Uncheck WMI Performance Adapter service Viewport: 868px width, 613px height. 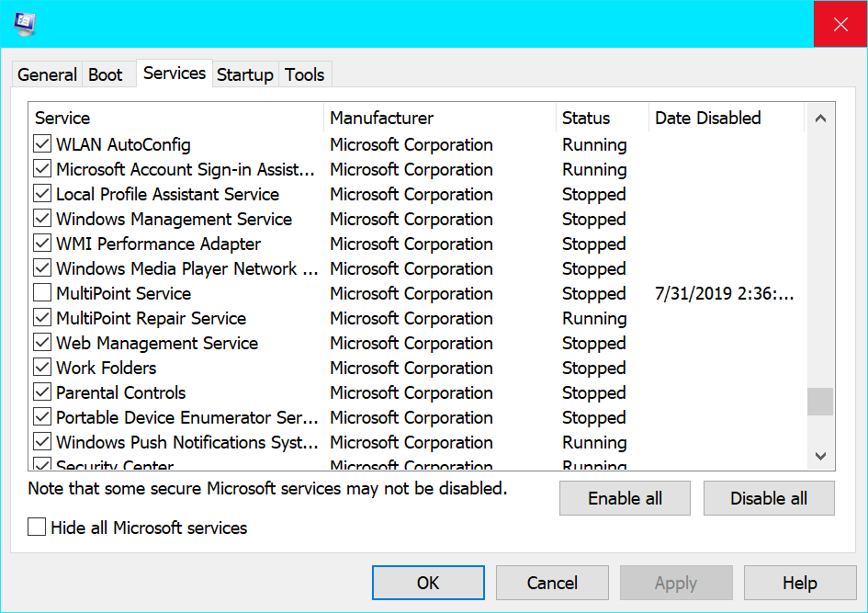click(x=42, y=244)
